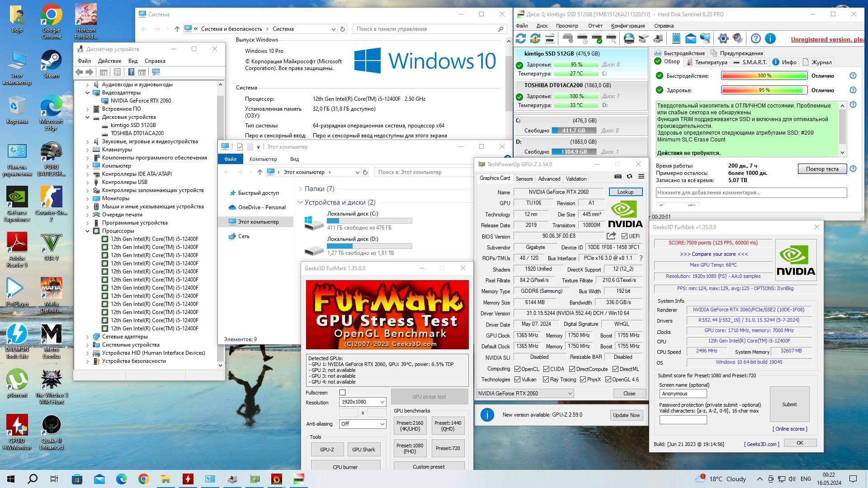Click taskbar search magnifier icon
The image size is (868, 488).
pyautogui.click(x=33, y=479)
